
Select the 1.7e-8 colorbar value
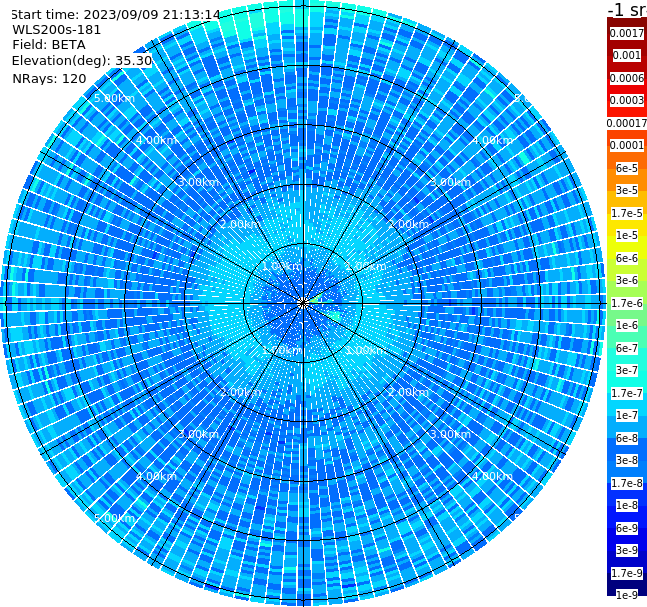pos(627,483)
